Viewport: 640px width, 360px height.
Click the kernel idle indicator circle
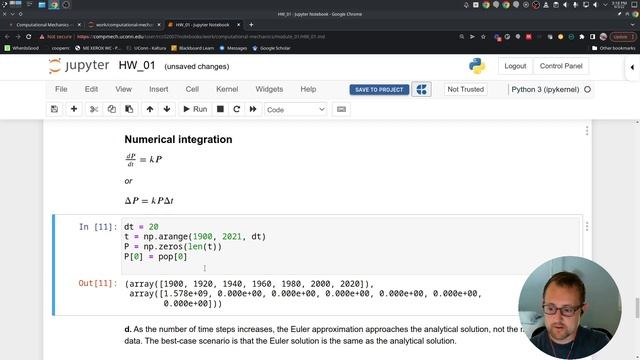[587, 89]
